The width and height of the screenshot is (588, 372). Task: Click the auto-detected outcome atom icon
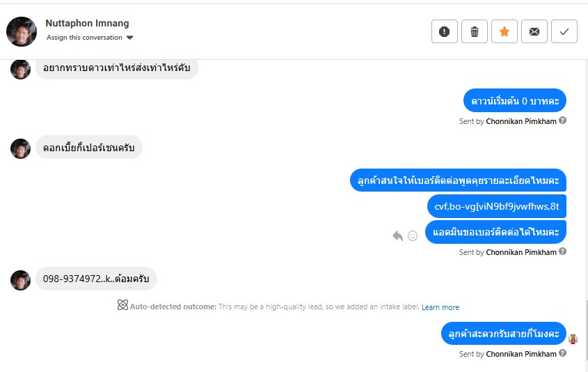[x=122, y=306]
